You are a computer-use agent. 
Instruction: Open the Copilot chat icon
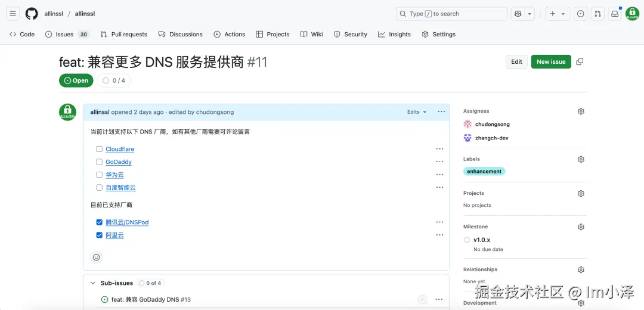(x=518, y=14)
